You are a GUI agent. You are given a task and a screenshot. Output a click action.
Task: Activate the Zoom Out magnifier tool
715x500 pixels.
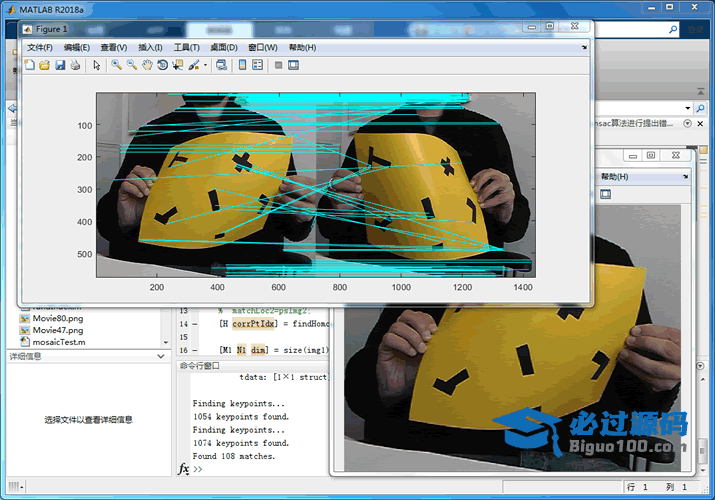click(x=131, y=65)
